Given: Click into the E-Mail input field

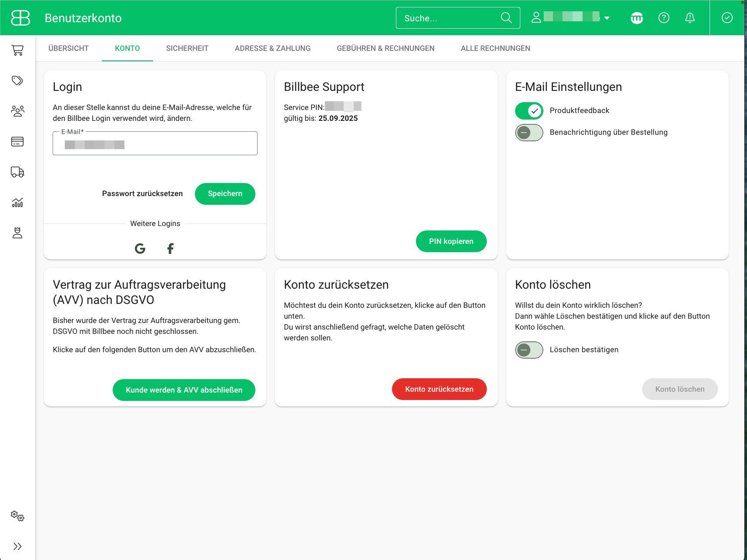Looking at the screenshot, I should tap(155, 143).
